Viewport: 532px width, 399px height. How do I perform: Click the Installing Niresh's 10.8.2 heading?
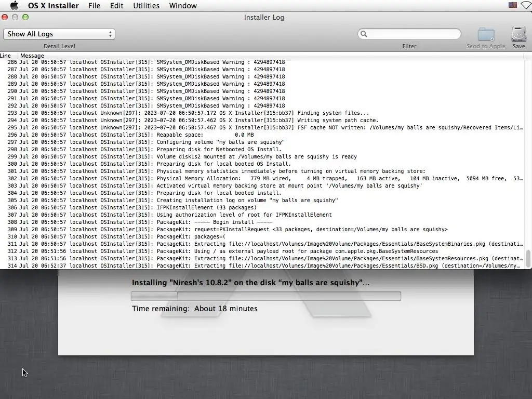[250, 283]
